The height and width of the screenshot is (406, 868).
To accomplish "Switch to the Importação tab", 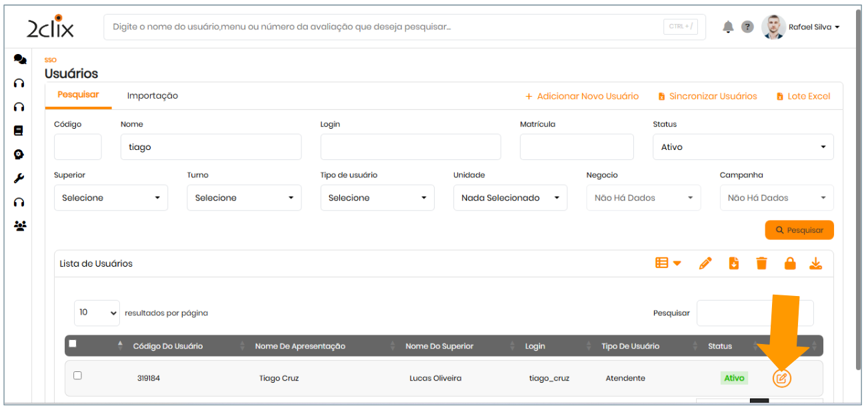I will tap(153, 96).
